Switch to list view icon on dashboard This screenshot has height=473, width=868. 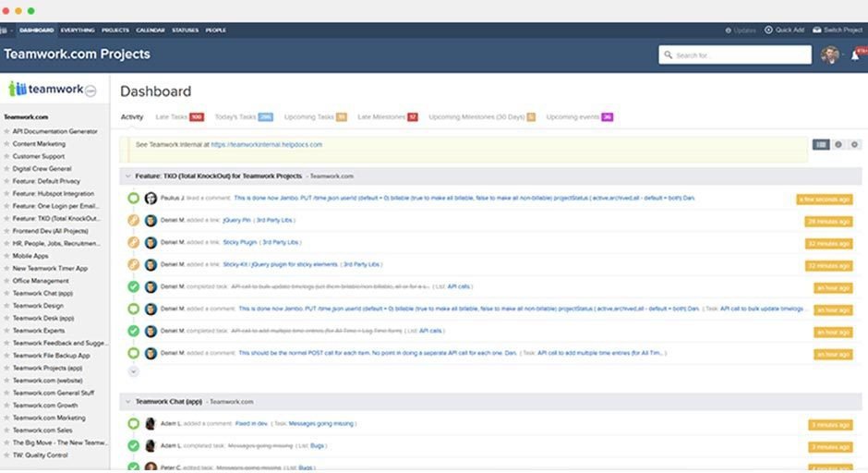pyautogui.click(x=821, y=144)
